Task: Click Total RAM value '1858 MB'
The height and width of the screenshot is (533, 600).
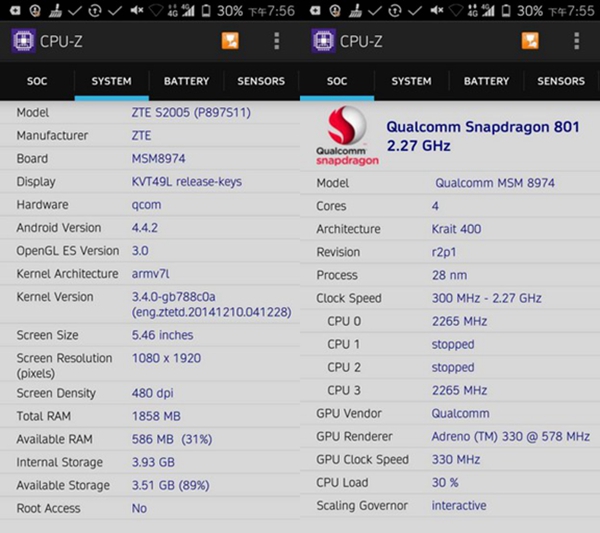Action: pyautogui.click(x=156, y=416)
